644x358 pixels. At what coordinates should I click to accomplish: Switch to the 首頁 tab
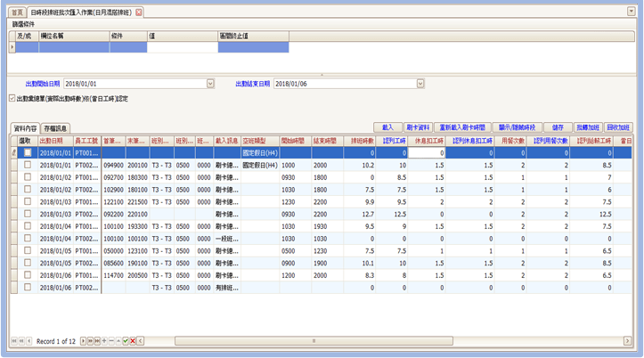(x=17, y=12)
